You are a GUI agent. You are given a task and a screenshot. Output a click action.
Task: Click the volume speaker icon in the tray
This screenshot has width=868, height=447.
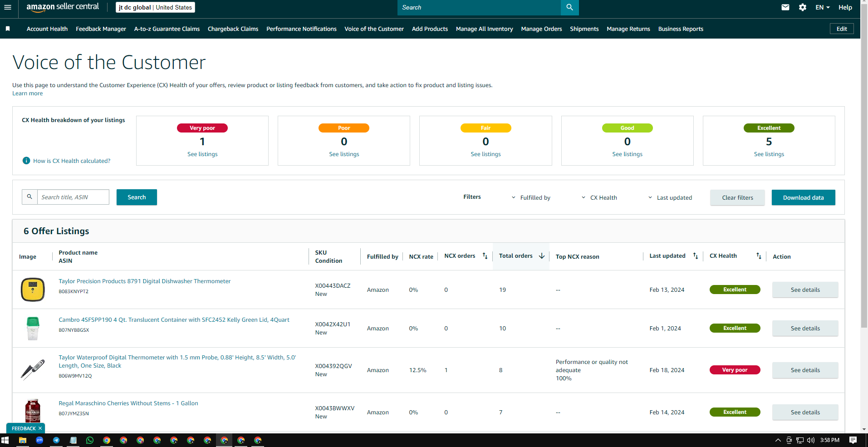coord(811,440)
